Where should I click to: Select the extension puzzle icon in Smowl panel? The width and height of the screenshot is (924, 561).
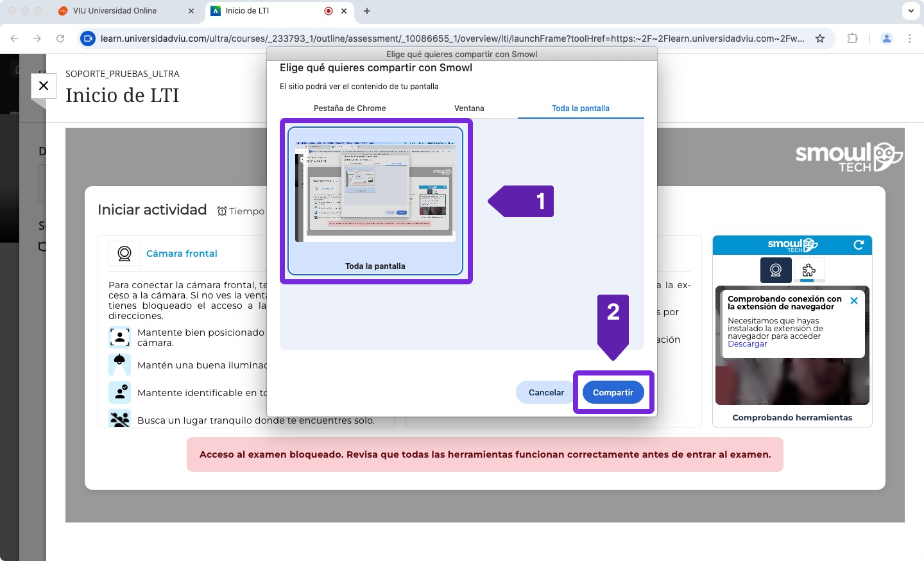(x=809, y=270)
